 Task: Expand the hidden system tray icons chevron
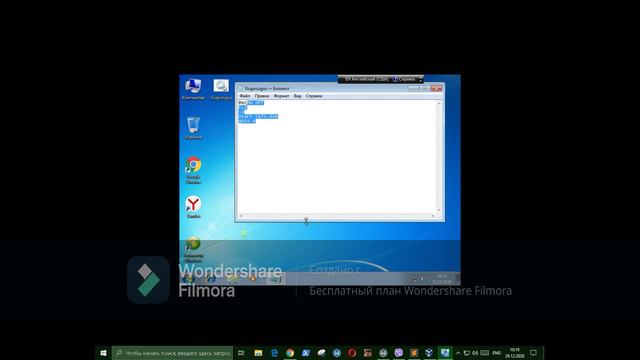[458, 353]
